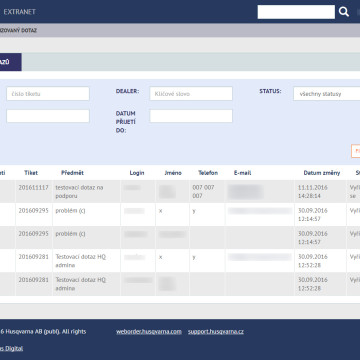
Task: Sort by the Jméno column header
Action: 173,173
